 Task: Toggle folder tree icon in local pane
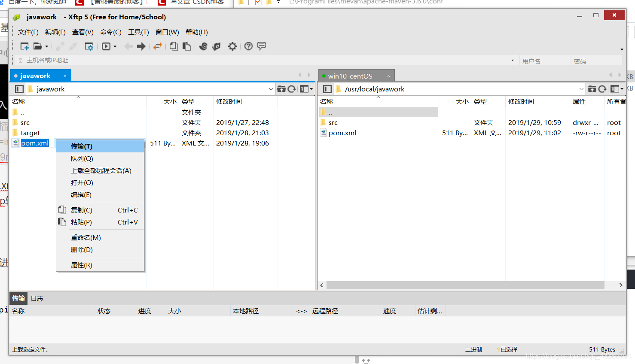pos(19,89)
